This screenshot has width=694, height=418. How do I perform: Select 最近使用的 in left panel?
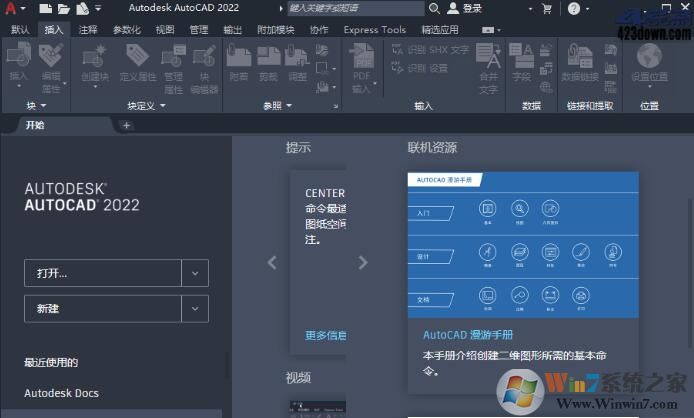[51, 363]
